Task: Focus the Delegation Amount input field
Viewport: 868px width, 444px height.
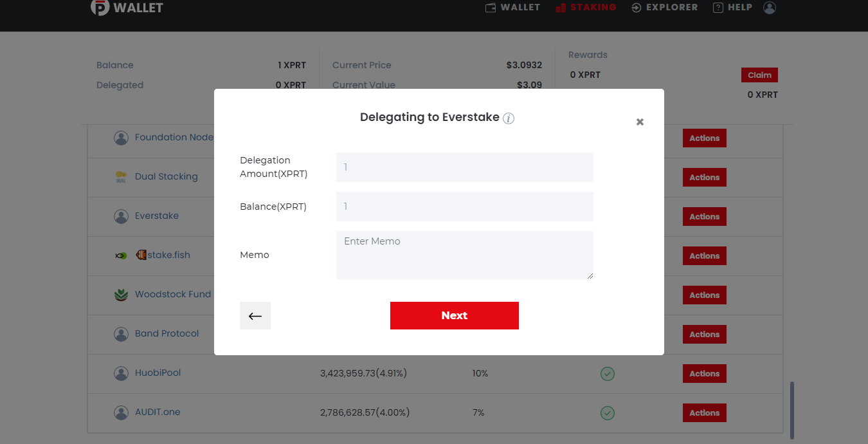Action: 465,167
